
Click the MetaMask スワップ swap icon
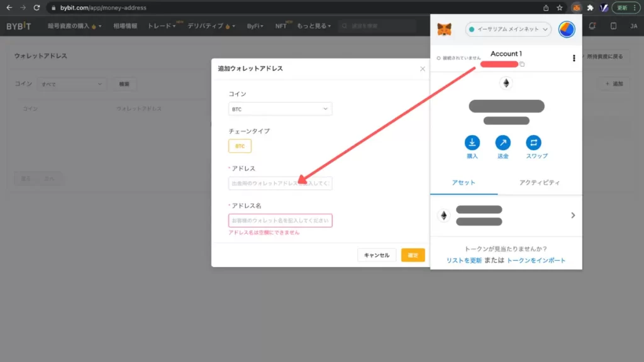coord(533,143)
